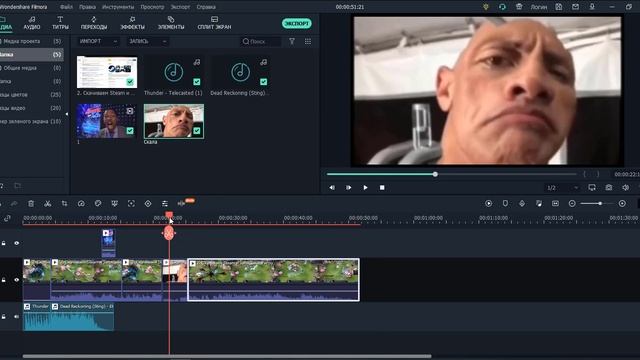Screen dimensions: 640x360
Task: Open the mail envelope icon in title bar
Action: [575, 7]
